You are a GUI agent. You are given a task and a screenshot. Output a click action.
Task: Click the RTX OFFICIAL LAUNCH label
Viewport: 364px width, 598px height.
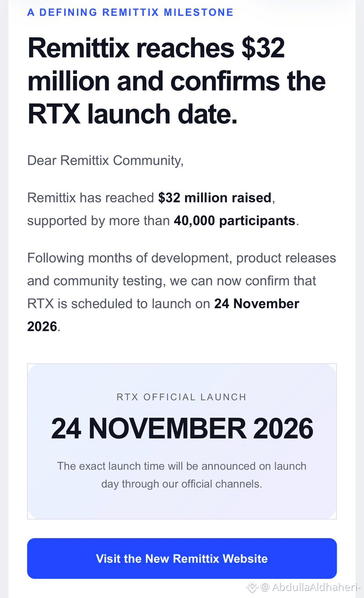pos(182,397)
